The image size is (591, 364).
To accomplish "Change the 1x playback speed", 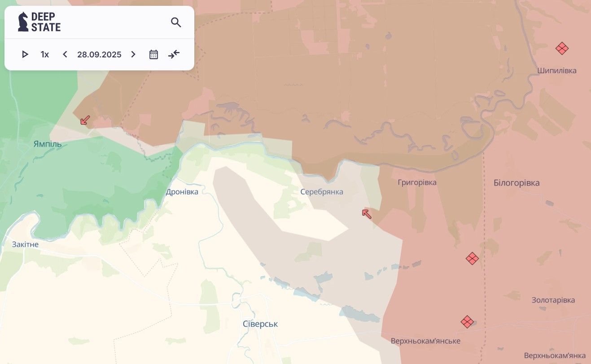I will (45, 54).
